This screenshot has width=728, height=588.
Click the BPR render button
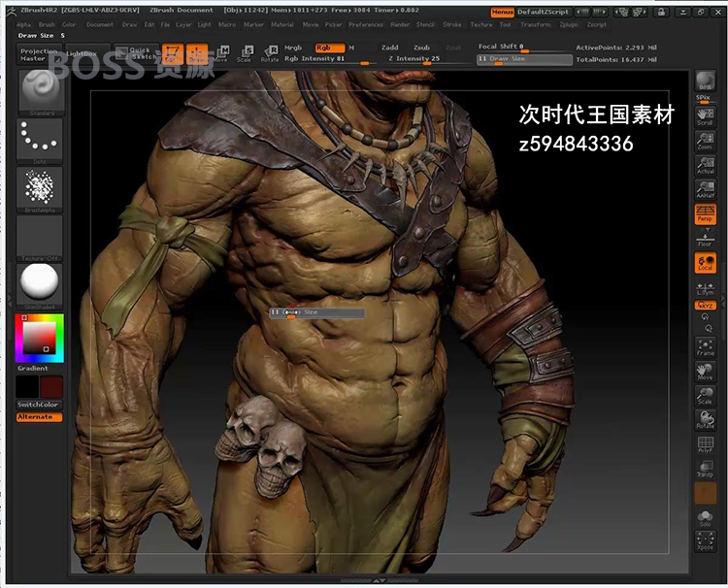(x=706, y=81)
